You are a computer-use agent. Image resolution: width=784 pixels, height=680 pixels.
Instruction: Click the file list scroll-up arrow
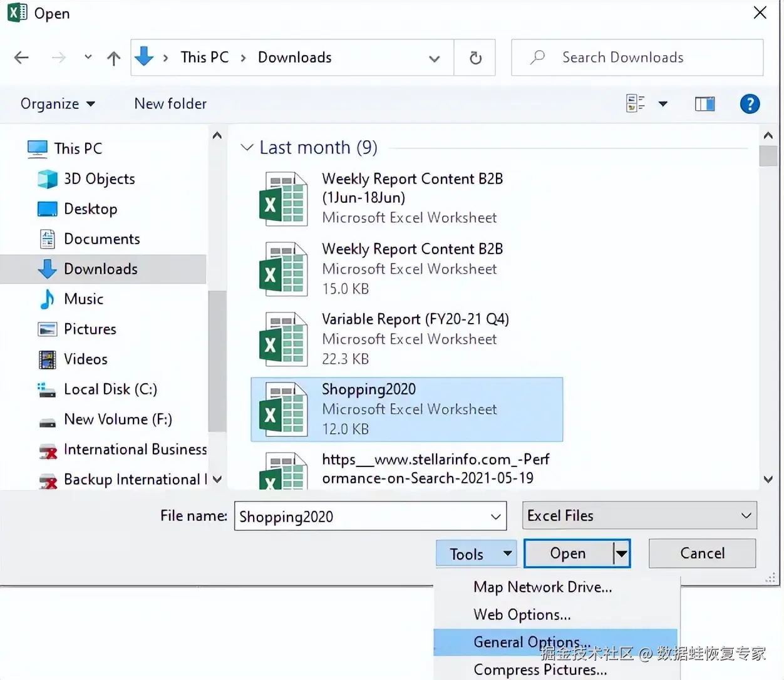pyautogui.click(x=768, y=135)
